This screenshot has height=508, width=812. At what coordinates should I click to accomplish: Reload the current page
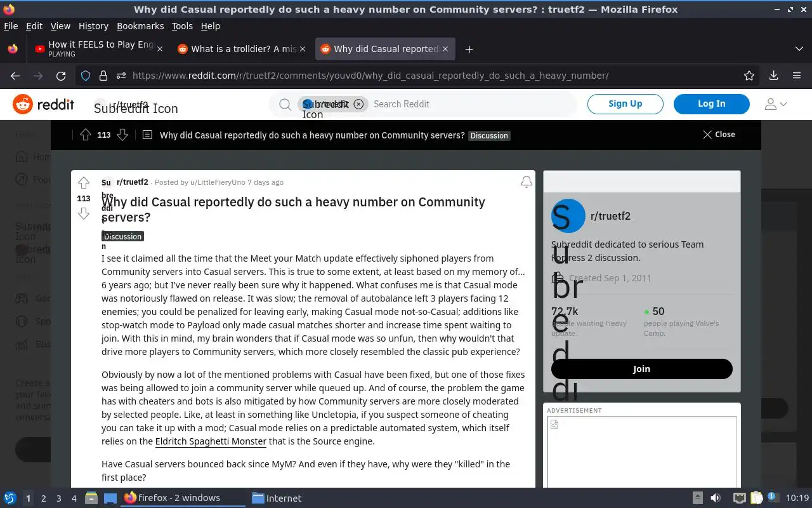point(61,76)
